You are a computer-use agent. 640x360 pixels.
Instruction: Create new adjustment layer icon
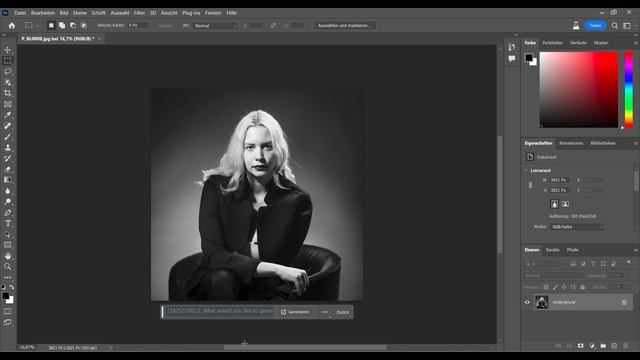click(x=592, y=346)
